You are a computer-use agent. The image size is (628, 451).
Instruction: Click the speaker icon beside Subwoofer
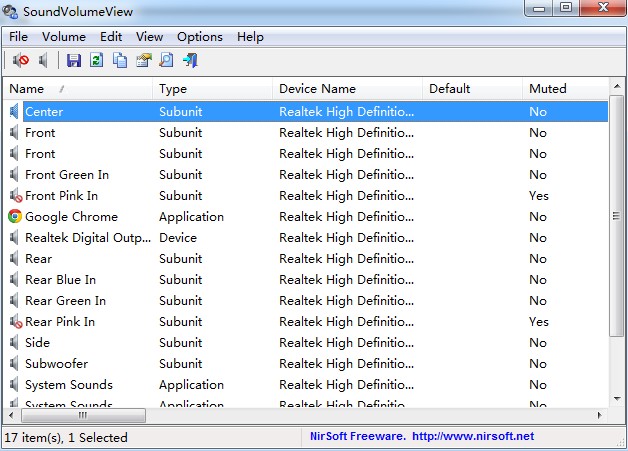14,363
